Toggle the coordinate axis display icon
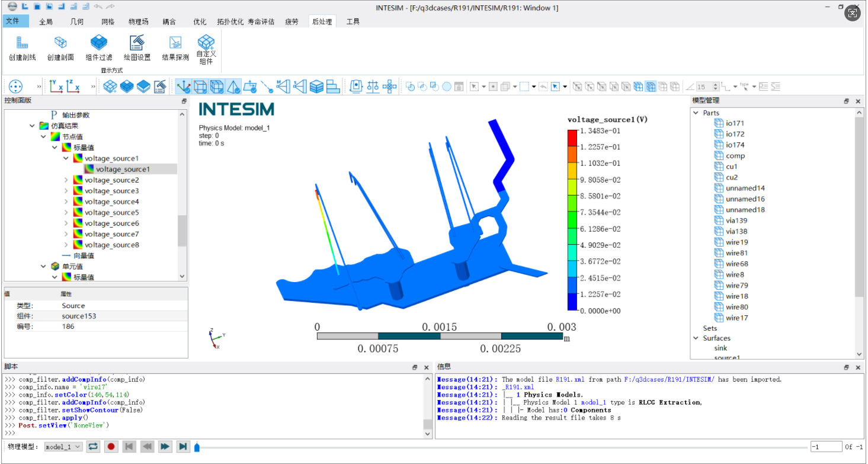 pos(184,87)
